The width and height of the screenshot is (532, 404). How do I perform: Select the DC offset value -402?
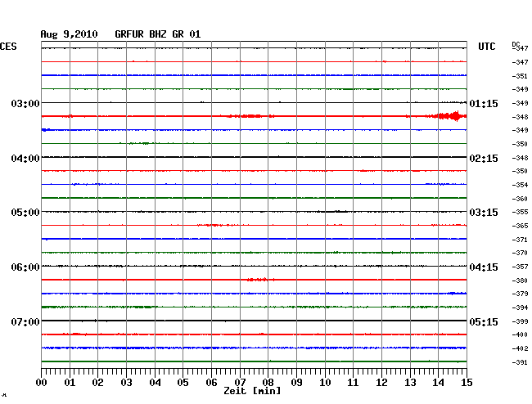[x=520, y=348]
